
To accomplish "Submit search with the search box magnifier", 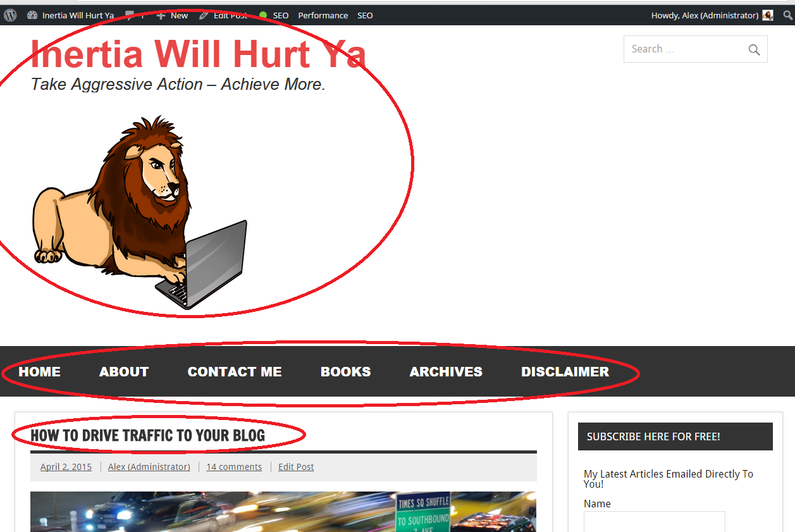I will pyautogui.click(x=754, y=49).
